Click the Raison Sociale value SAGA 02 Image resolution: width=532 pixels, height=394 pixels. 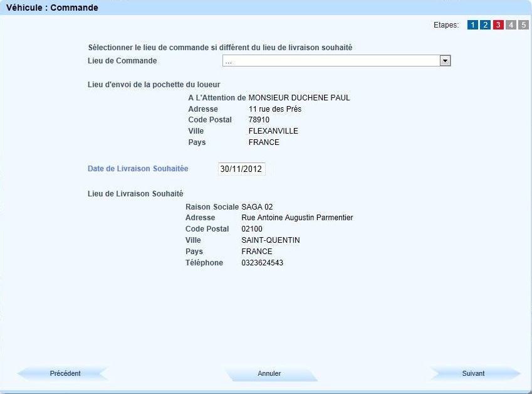click(257, 206)
